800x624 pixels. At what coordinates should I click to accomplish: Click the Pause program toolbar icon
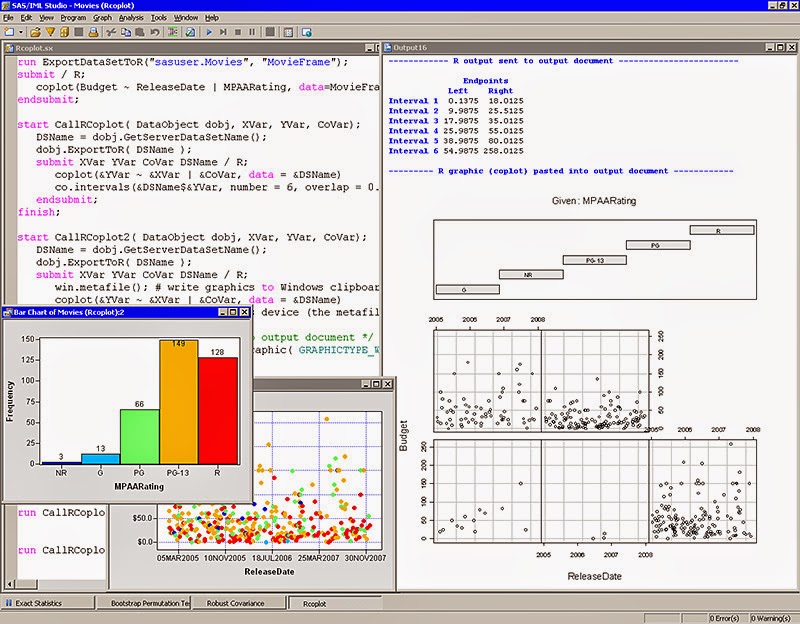coord(252,32)
